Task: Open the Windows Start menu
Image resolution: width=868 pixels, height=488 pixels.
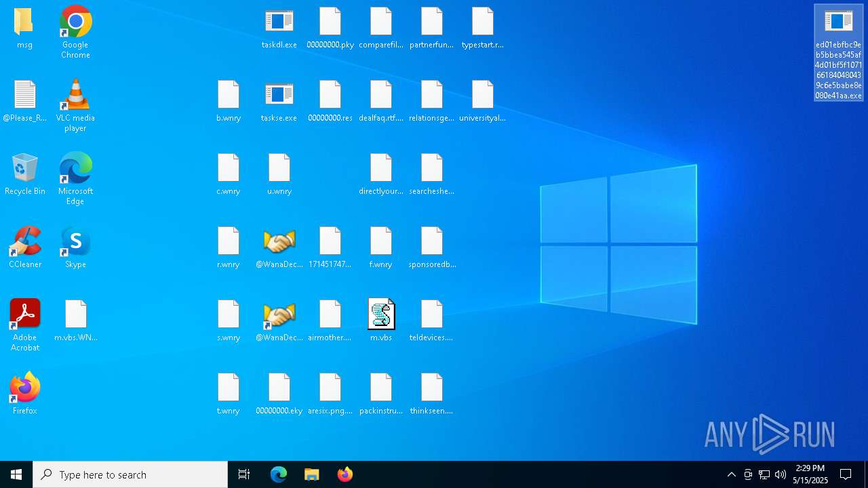Action: (x=16, y=474)
